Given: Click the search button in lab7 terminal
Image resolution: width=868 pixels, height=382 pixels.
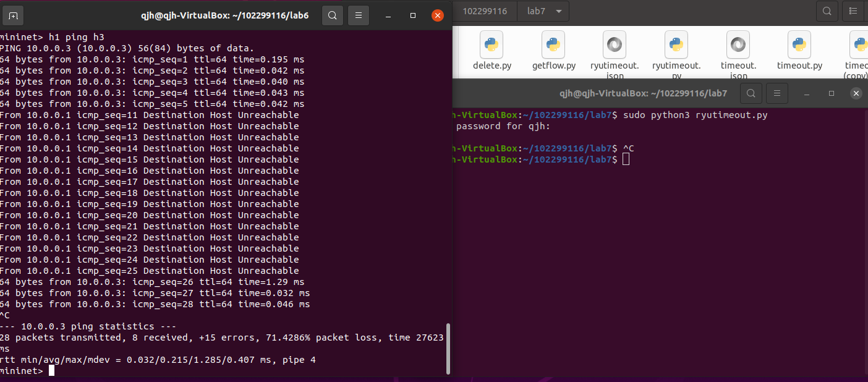Looking at the screenshot, I should (751, 94).
